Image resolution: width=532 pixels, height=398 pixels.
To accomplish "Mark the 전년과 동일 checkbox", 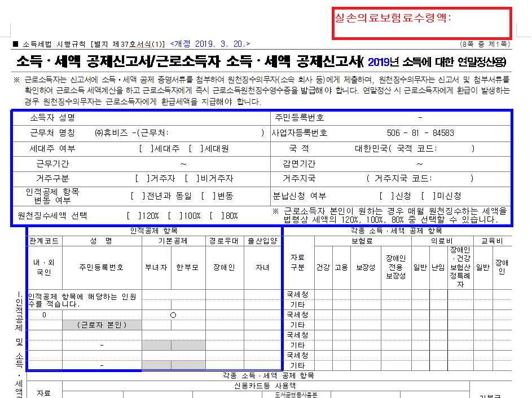I will pyautogui.click(x=138, y=196).
